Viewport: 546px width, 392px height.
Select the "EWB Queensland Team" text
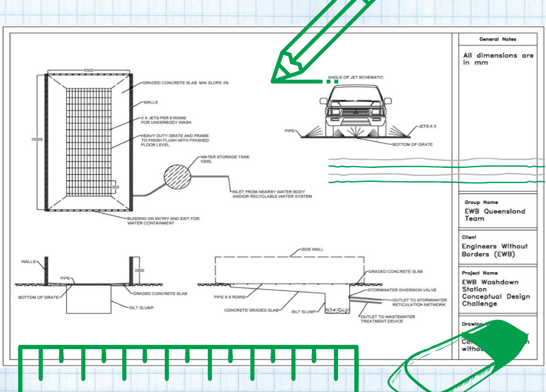[x=495, y=215]
